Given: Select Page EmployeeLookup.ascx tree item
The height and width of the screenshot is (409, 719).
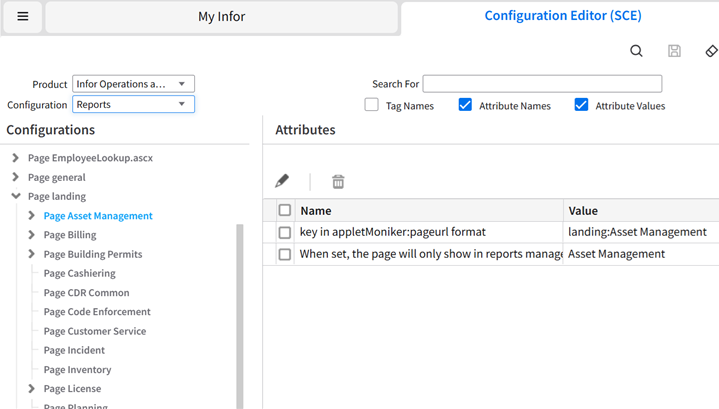Looking at the screenshot, I should coord(90,158).
